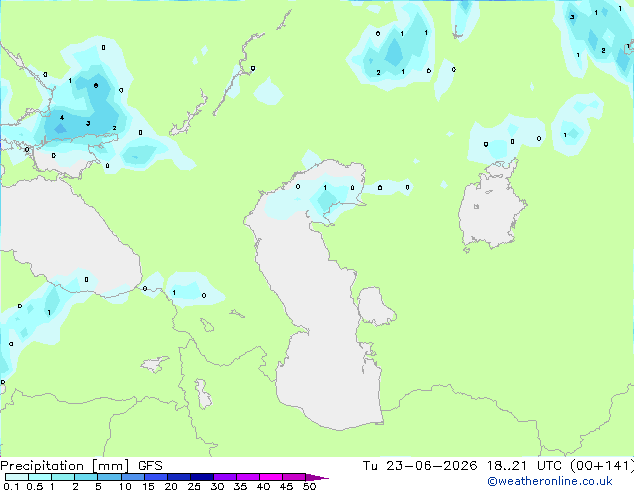Click the 0.5–1 mm legend swatch
The width and height of the screenshot is (634, 490).
(40, 477)
